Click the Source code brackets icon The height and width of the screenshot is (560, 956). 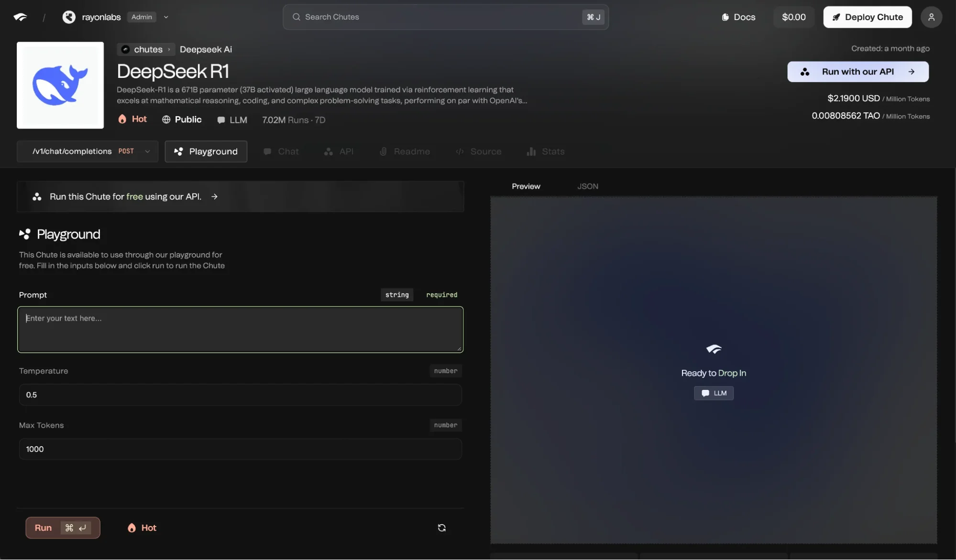point(460,151)
